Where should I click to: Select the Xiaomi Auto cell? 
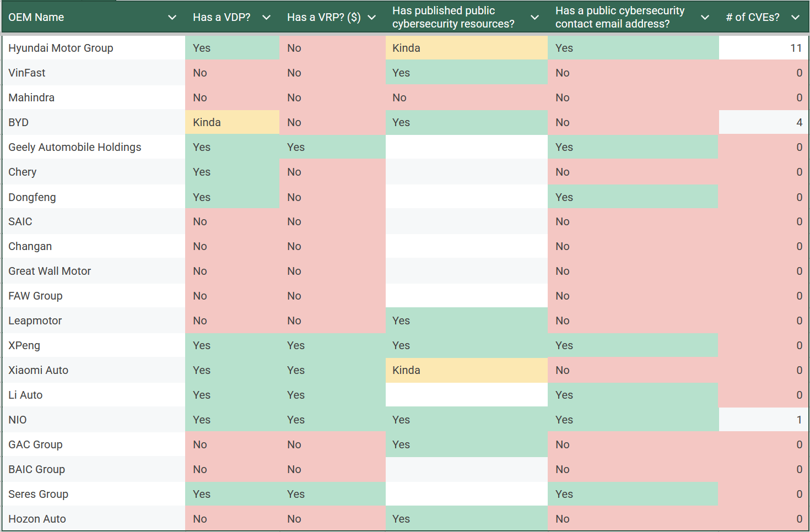point(94,370)
